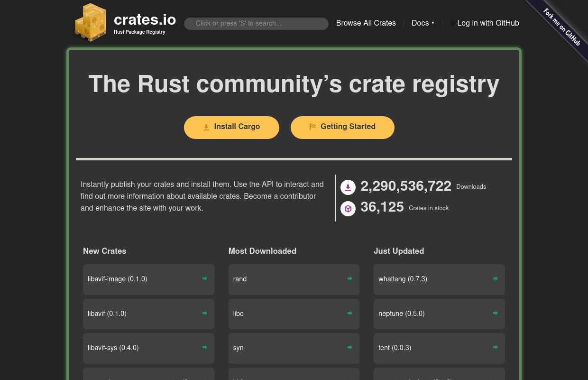Click the GitHub icon next to Log in
588x380 pixels.
click(452, 23)
